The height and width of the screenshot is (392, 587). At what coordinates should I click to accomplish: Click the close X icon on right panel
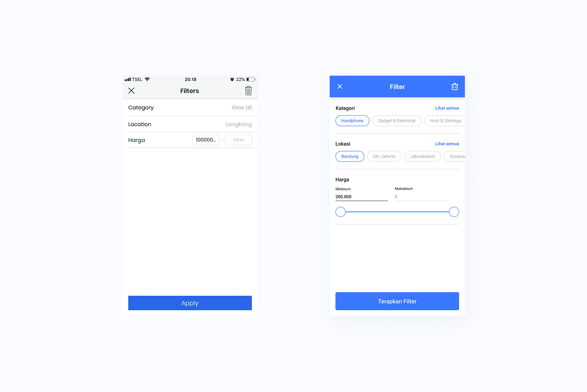point(341,86)
